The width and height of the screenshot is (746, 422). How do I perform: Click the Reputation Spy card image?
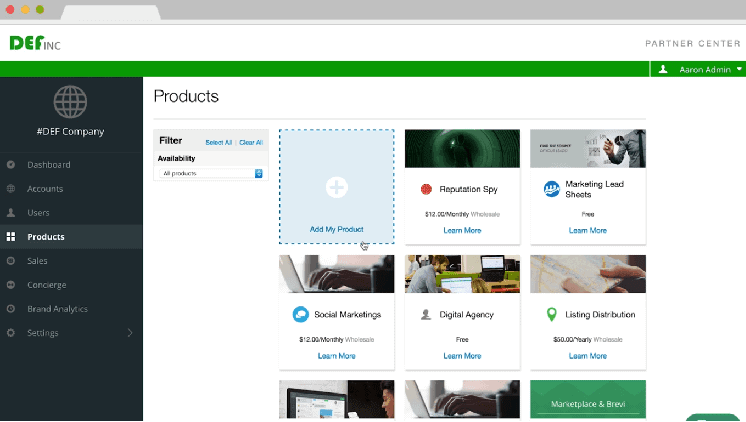462,148
